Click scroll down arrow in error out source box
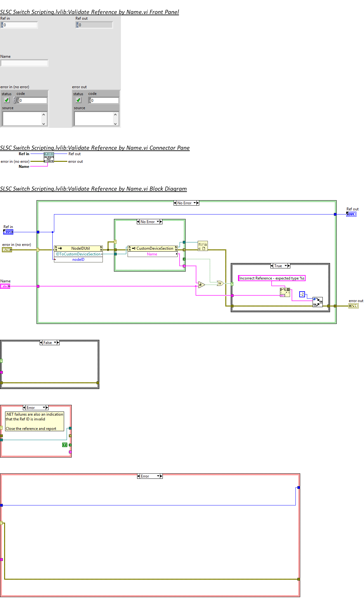The width and height of the screenshot is (364, 613). tap(116, 124)
